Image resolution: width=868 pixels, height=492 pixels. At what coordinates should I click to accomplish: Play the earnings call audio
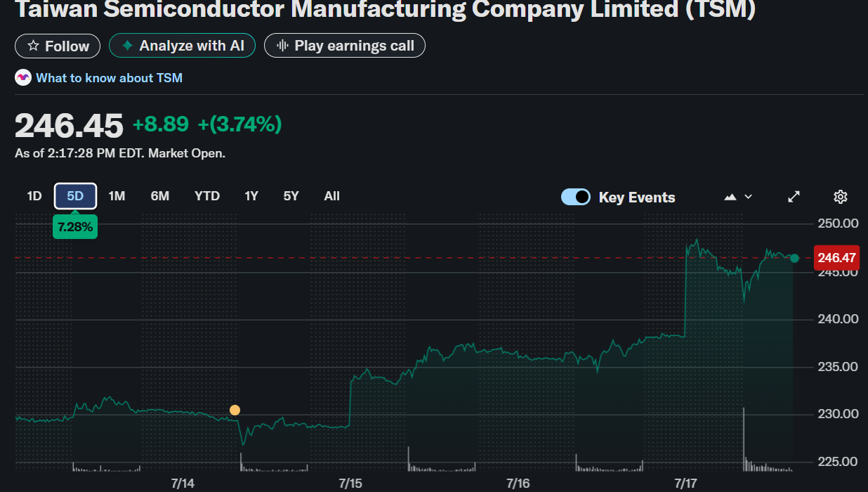click(344, 46)
